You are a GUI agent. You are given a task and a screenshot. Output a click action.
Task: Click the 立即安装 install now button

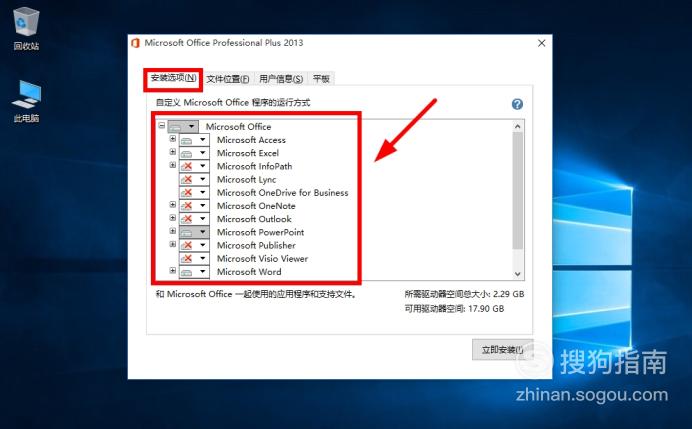pos(503,350)
